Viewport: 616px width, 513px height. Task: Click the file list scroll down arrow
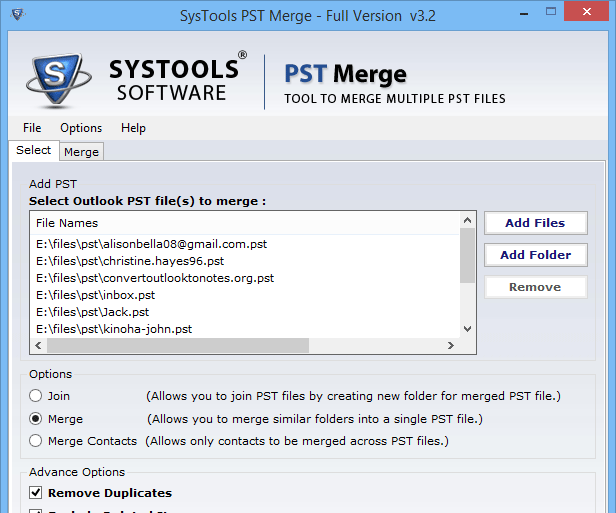[467, 329]
